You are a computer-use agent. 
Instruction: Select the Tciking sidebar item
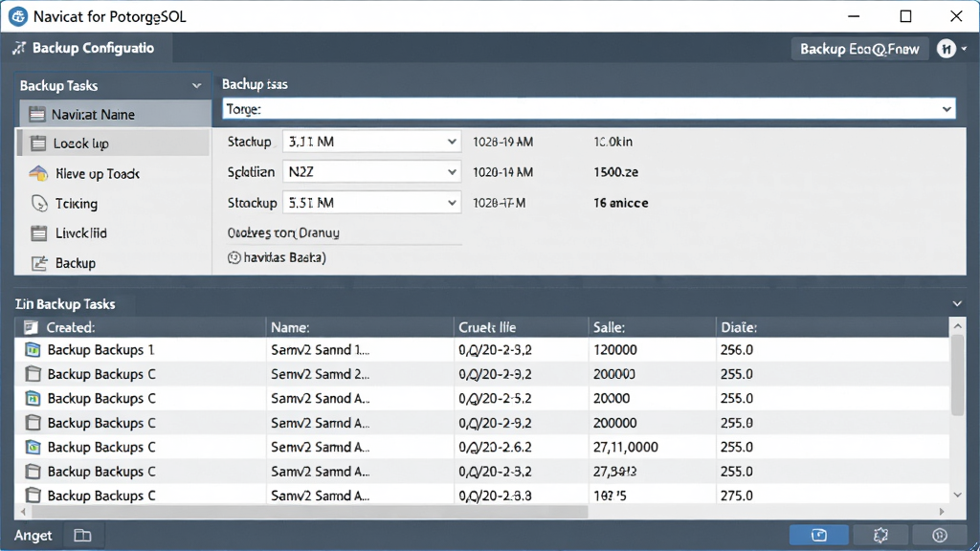pos(114,204)
